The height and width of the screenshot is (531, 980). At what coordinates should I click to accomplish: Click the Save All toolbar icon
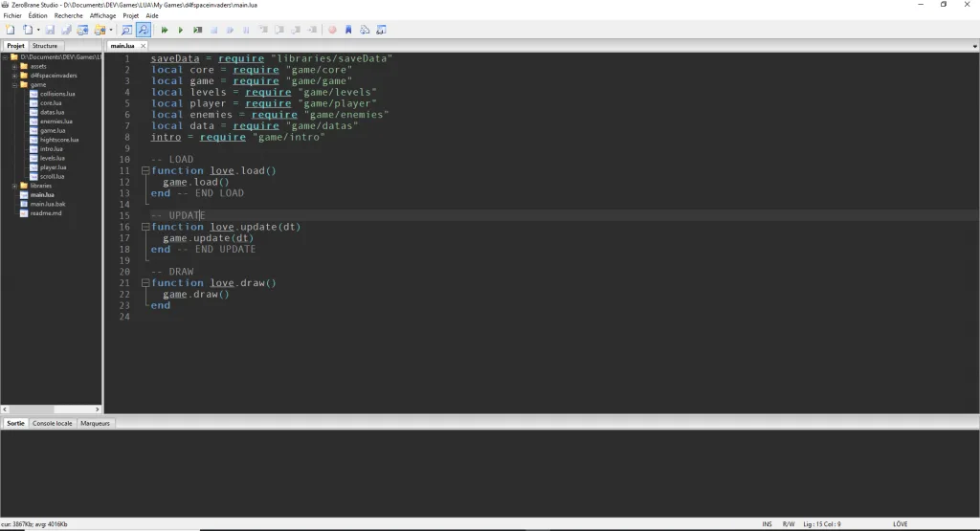[67, 30]
